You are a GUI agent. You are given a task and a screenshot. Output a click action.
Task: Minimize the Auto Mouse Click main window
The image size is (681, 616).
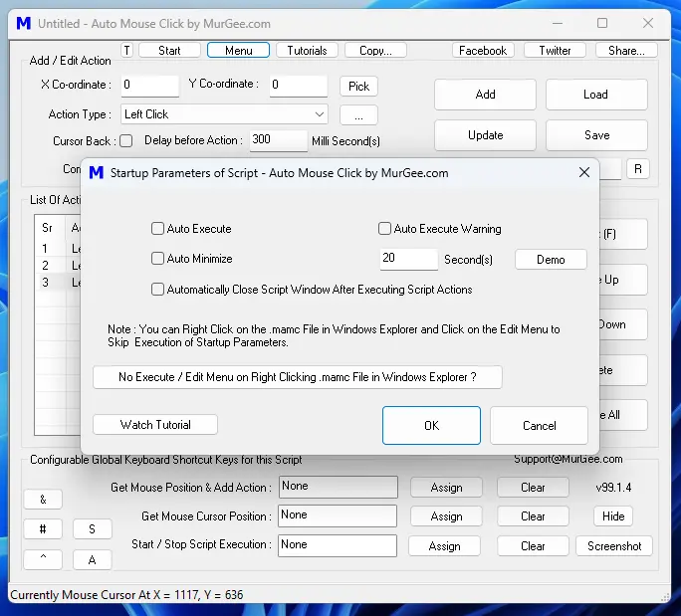(x=558, y=24)
